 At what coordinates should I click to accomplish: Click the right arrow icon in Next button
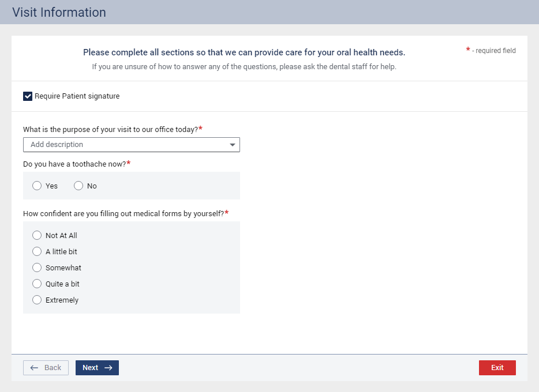click(108, 368)
